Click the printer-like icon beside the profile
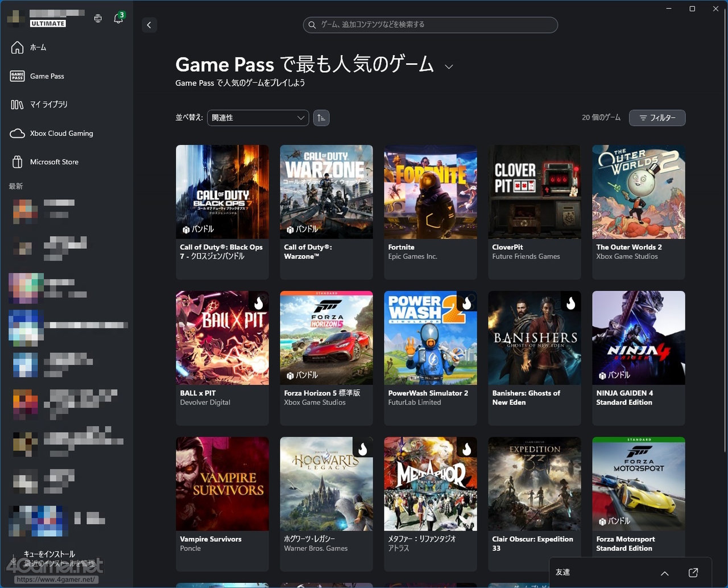 click(98, 18)
